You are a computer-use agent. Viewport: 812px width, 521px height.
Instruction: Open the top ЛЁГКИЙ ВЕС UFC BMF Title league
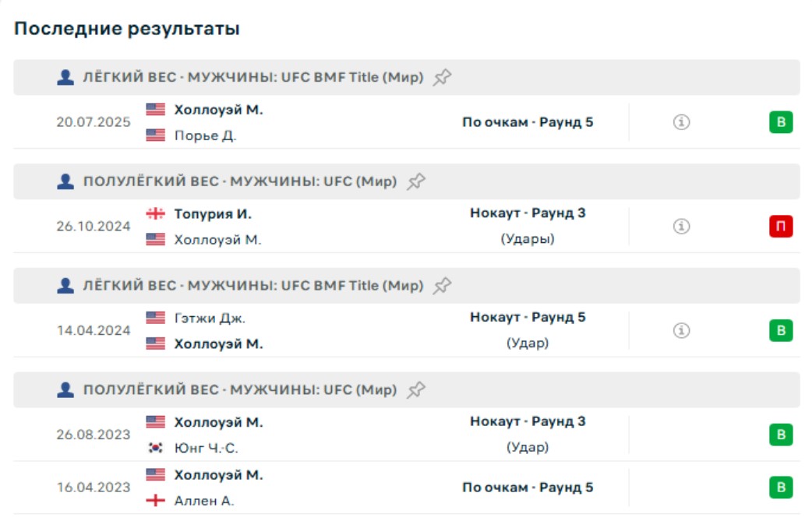[x=252, y=77]
